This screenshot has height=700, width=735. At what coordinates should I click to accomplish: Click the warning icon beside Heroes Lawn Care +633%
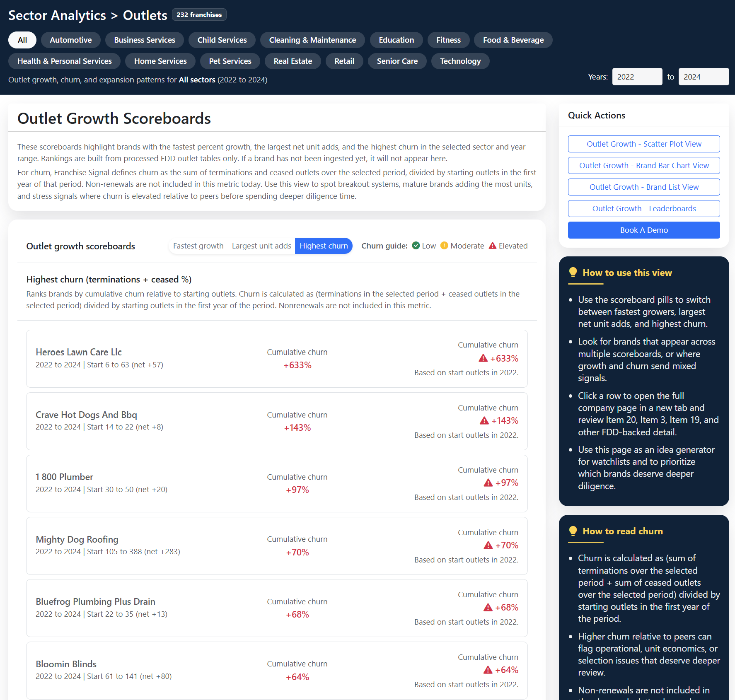[x=483, y=358]
